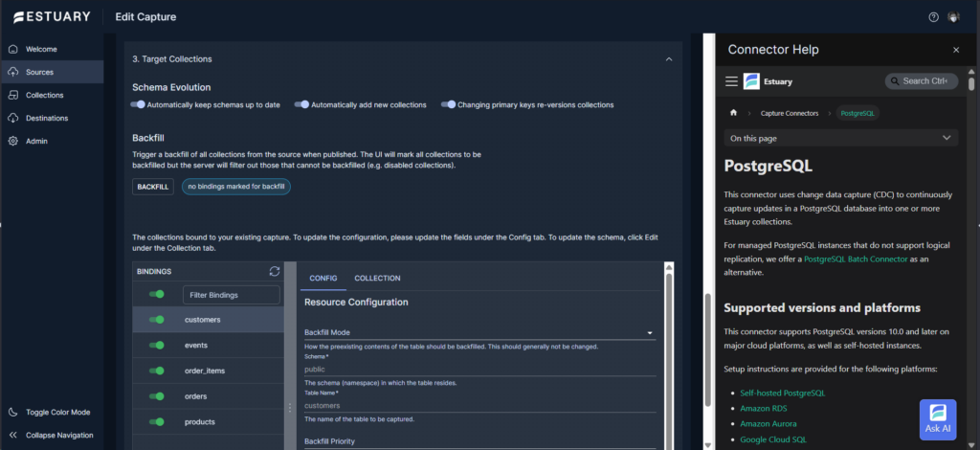This screenshot has width=980, height=450.
Task: Click the Backfill Priority field
Action: coord(479,442)
